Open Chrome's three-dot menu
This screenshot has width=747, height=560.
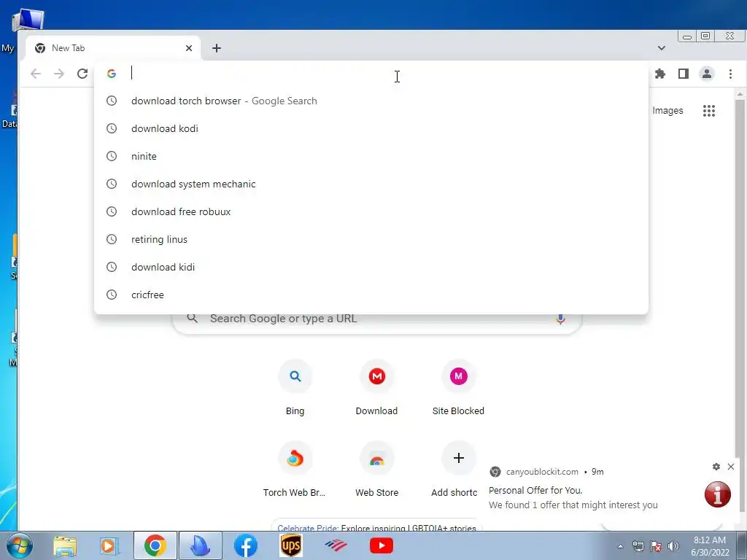730,74
